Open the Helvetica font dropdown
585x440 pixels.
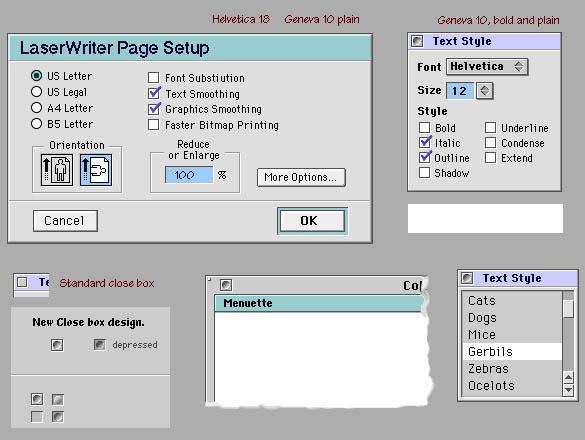click(487, 67)
